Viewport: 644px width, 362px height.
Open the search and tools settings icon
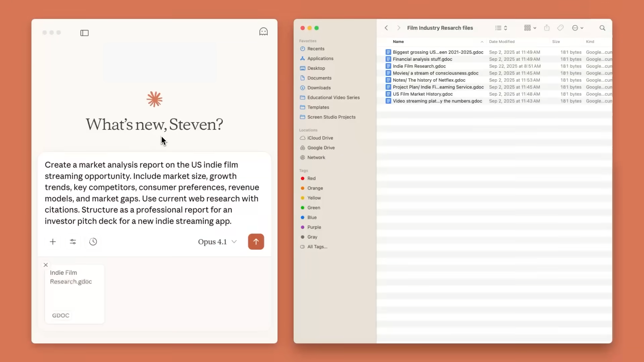pyautogui.click(x=73, y=242)
